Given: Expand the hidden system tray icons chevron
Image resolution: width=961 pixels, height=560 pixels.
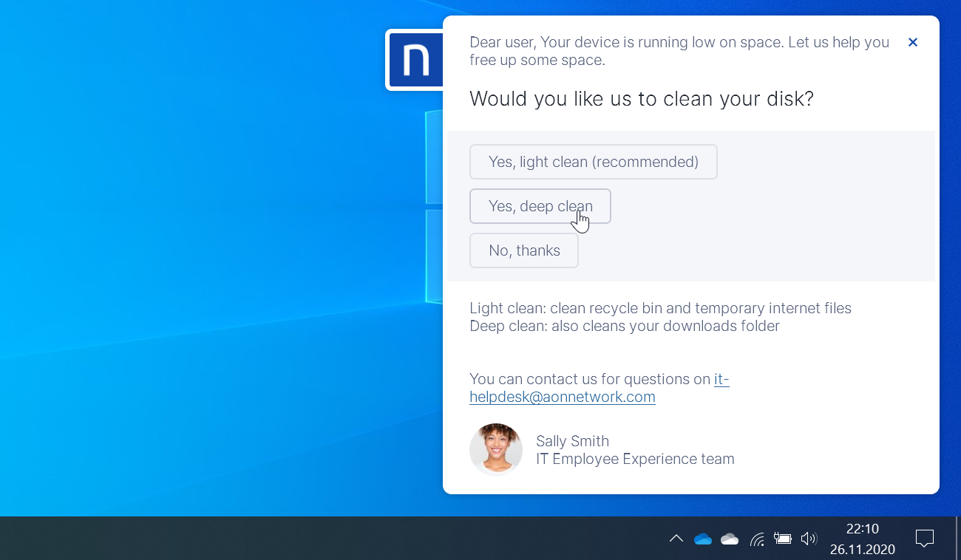Looking at the screenshot, I should [676, 539].
